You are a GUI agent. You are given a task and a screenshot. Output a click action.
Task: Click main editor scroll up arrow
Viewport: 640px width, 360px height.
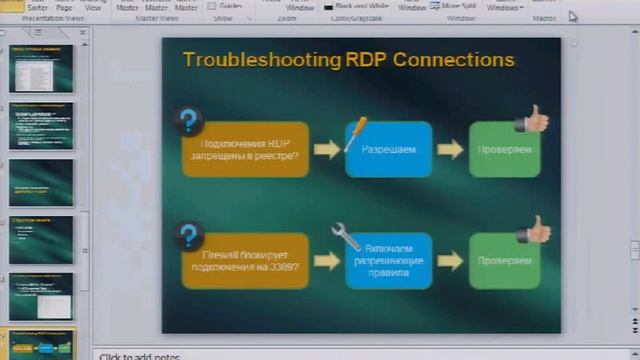pos(635,31)
